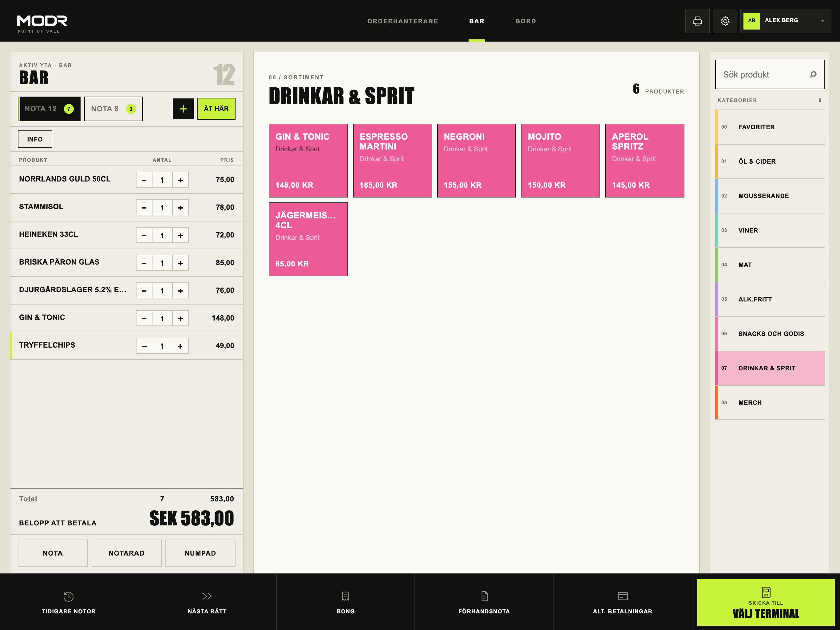Open Merch category
This screenshot has width=840, height=630.
(770, 402)
